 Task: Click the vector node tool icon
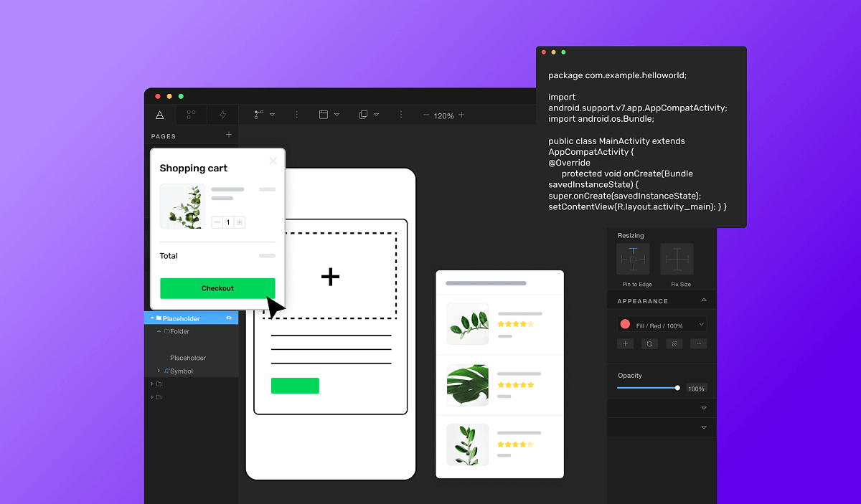(259, 115)
